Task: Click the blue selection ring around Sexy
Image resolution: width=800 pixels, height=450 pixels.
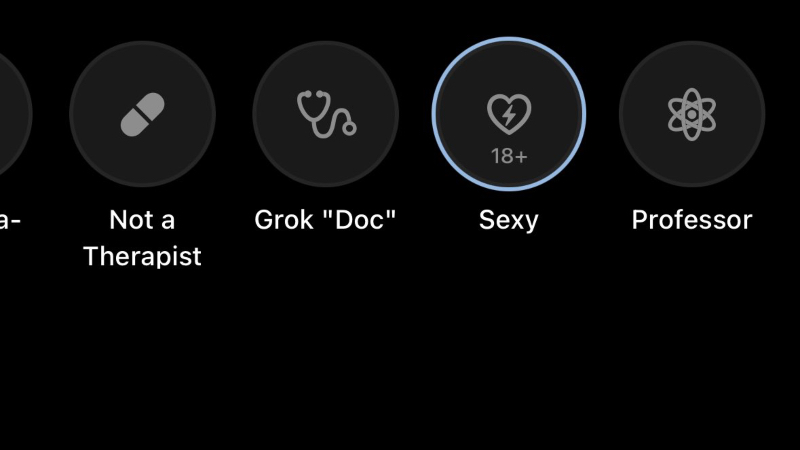Action: click(x=509, y=39)
